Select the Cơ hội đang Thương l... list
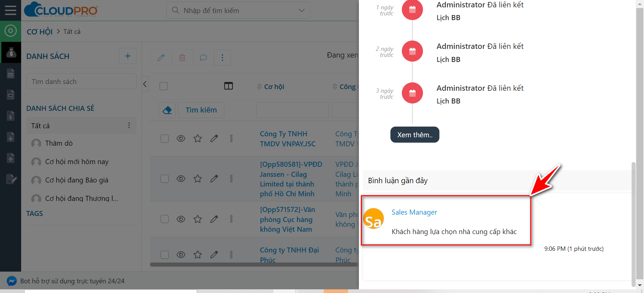The width and height of the screenshot is (644, 293). coord(82,199)
